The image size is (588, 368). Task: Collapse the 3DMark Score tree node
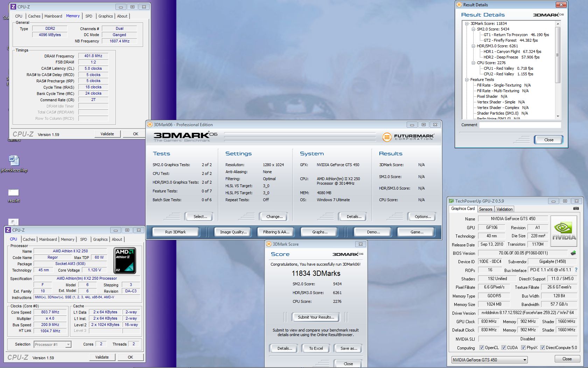[467, 23]
